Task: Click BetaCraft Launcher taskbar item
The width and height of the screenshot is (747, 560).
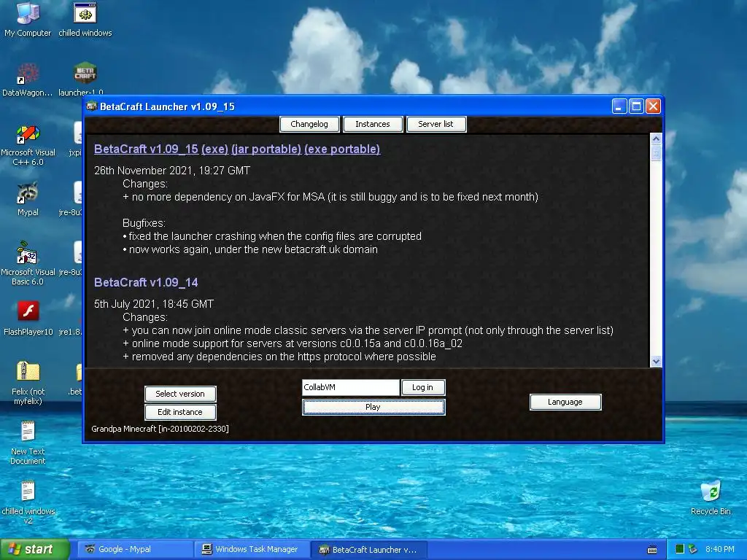Action: click(x=368, y=550)
